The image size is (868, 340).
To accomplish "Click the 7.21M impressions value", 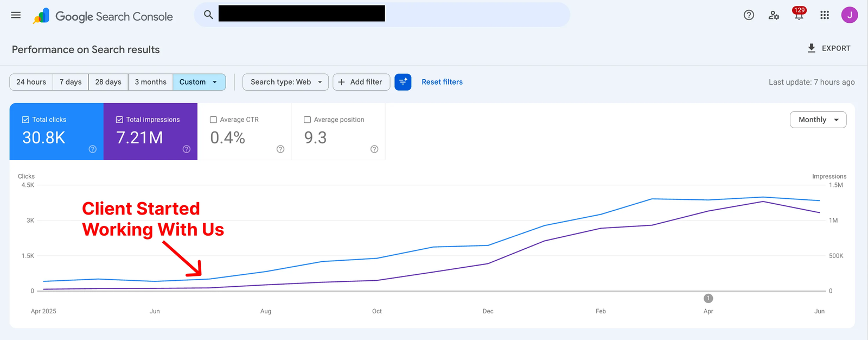I will tap(139, 138).
